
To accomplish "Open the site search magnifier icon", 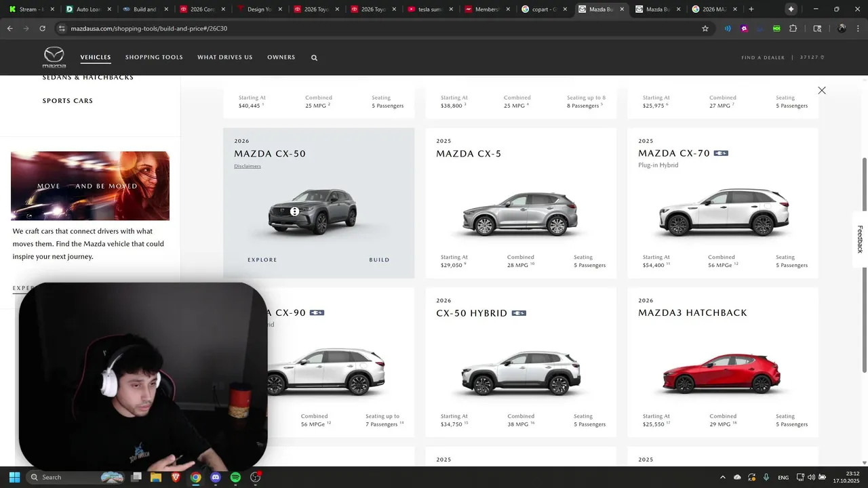I will [314, 58].
